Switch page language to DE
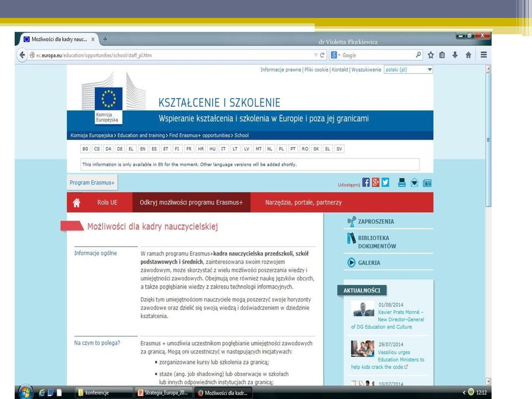The width and height of the screenshot is (532, 399). 120,149
